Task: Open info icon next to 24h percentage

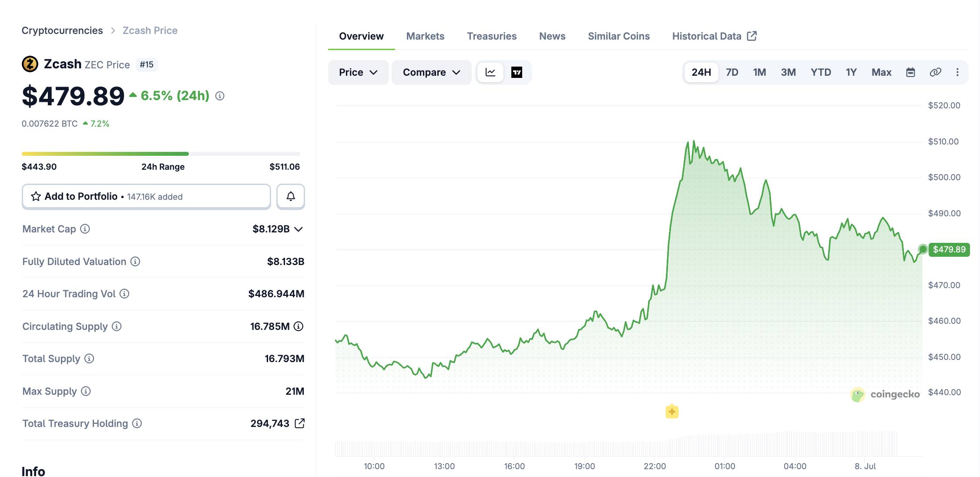Action: (220, 96)
